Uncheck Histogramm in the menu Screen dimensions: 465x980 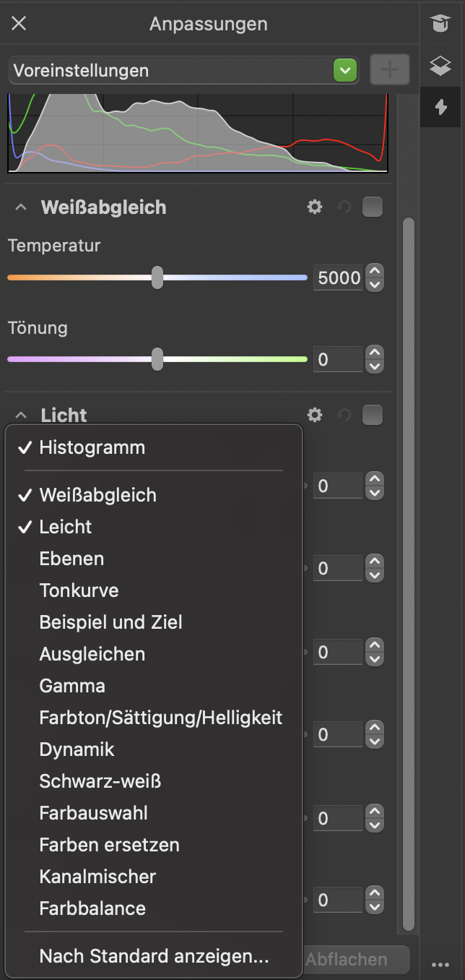coord(92,447)
